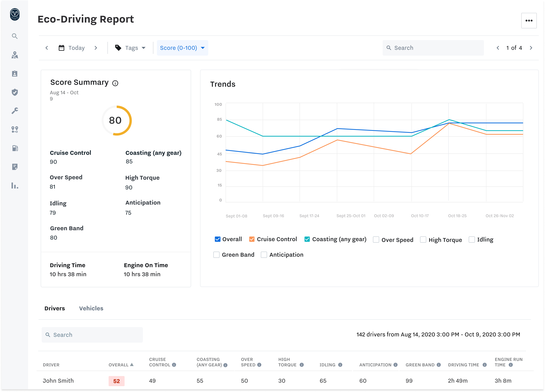
Task: Open the fuel pump sidebar icon
Action: 15,148
